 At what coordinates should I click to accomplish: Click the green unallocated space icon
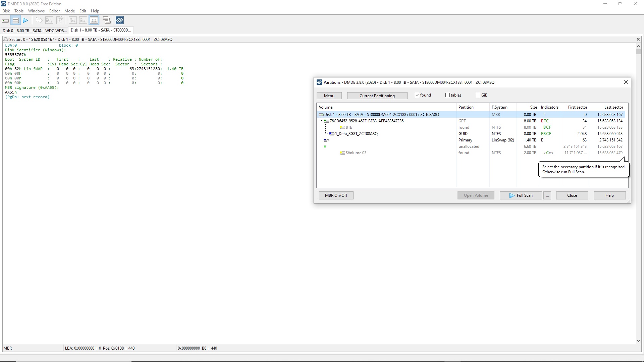(325, 146)
